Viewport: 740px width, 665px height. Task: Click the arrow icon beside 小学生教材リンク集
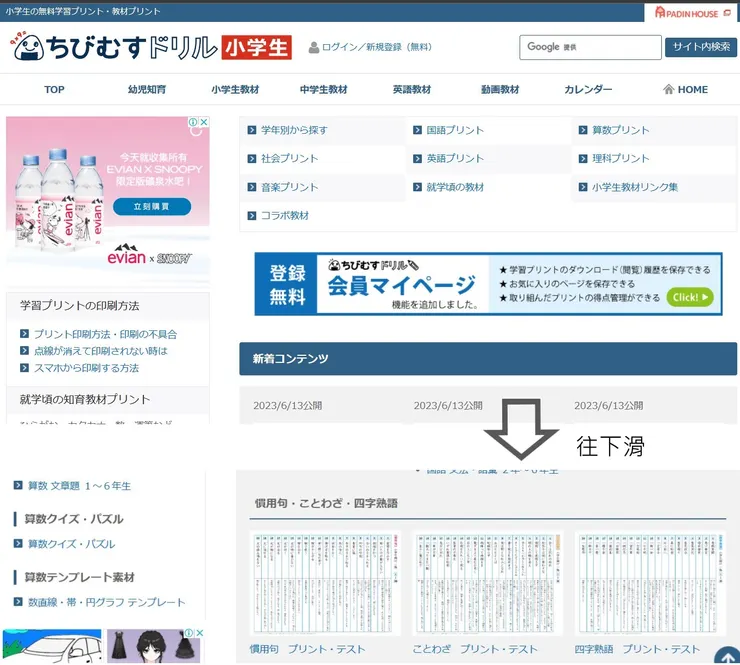(x=583, y=187)
